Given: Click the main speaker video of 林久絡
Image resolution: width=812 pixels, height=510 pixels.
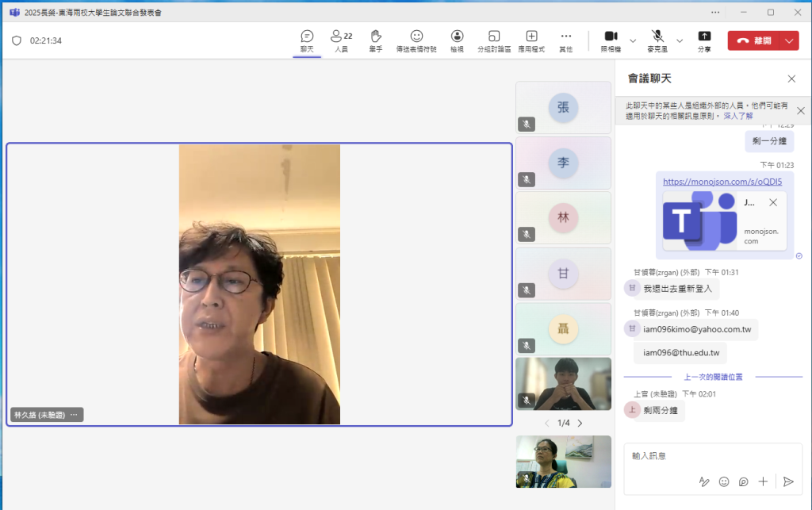Looking at the screenshot, I should [x=259, y=284].
